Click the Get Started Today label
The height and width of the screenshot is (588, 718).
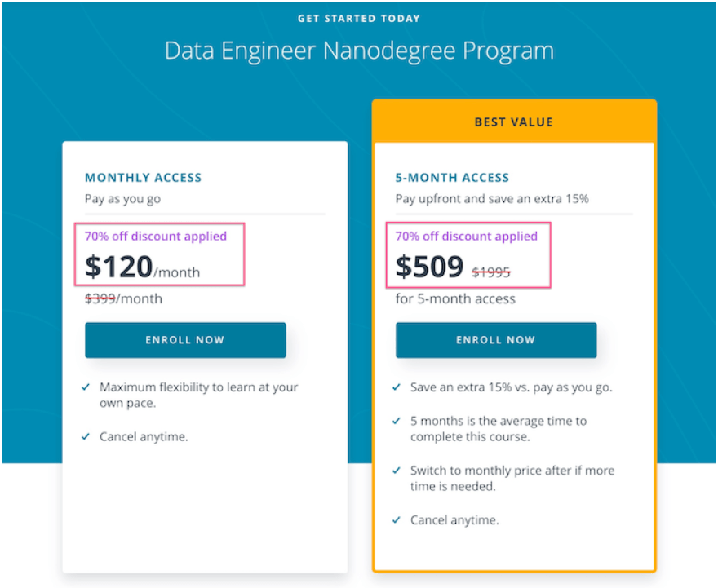click(x=359, y=19)
